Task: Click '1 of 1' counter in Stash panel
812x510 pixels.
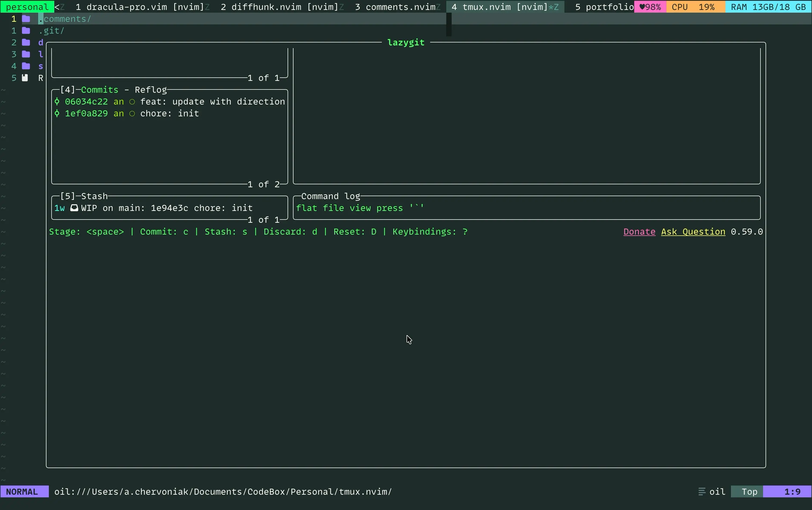Action: [x=264, y=220]
